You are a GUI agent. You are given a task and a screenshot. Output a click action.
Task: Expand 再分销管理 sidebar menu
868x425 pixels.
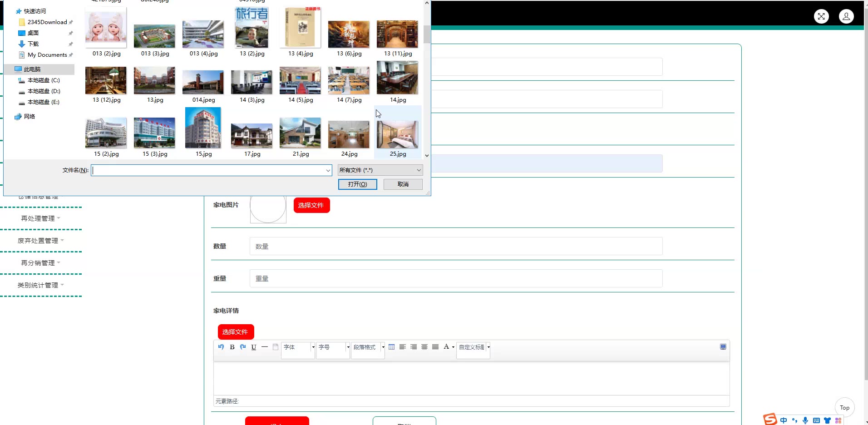[x=40, y=263]
